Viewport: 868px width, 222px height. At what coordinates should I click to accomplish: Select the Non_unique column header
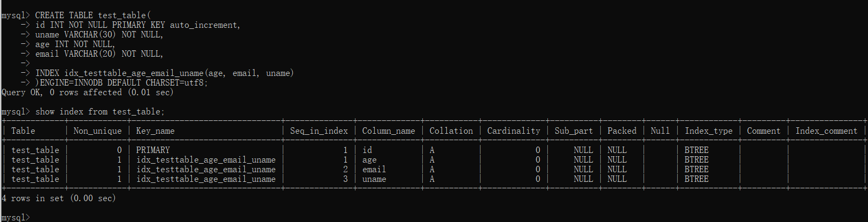97,131
